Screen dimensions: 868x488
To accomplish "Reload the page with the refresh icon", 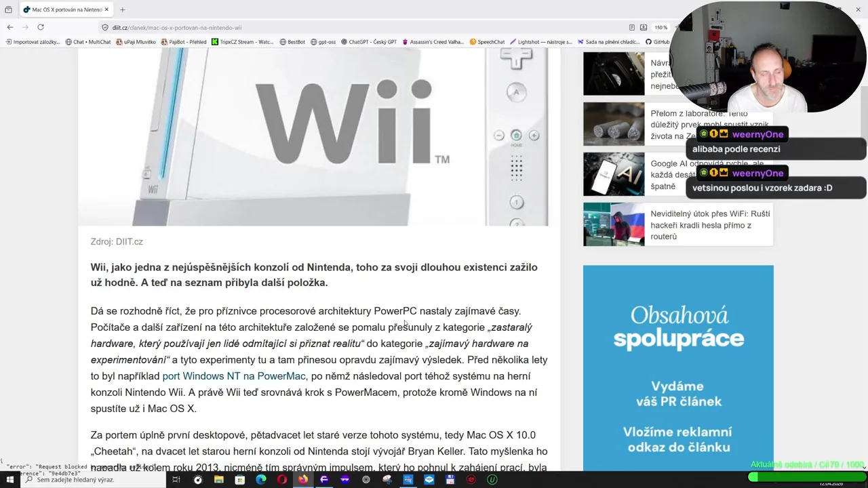I will pyautogui.click(x=41, y=27).
